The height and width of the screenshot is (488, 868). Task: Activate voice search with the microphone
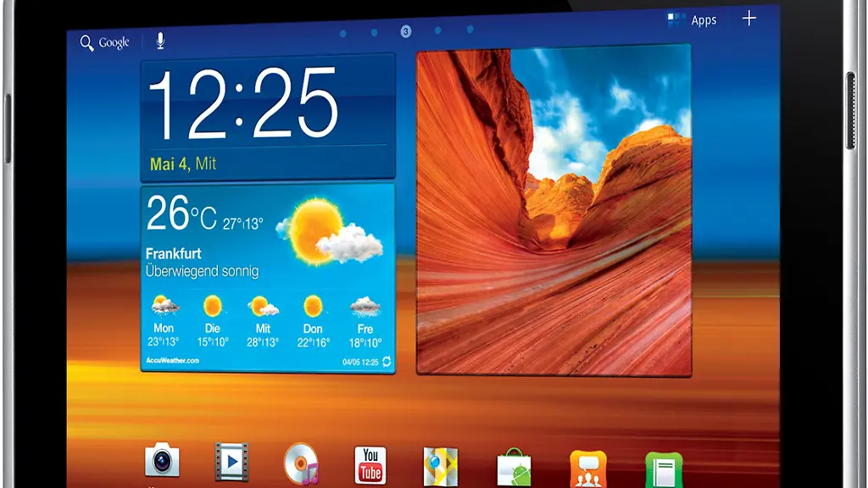[x=160, y=40]
